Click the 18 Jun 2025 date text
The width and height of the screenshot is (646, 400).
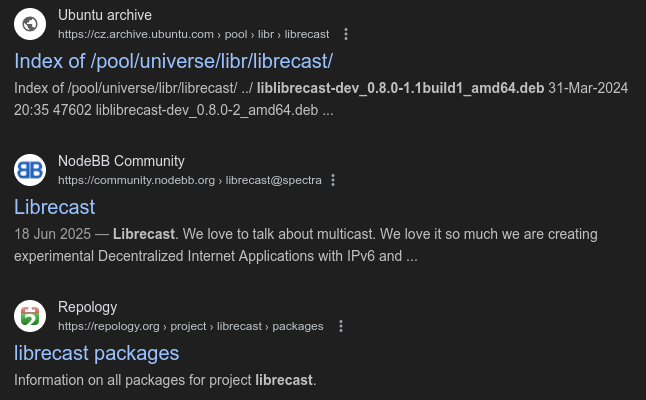click(x=52, y=234)
